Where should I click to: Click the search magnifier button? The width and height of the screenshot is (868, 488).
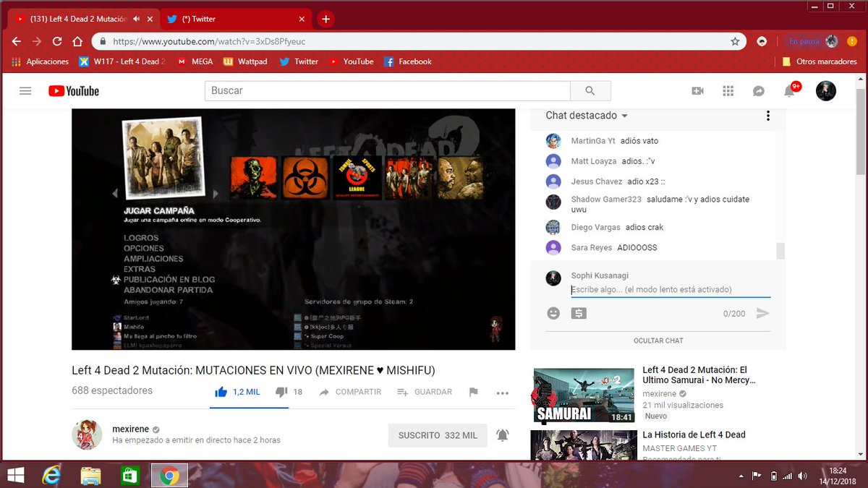point(590,91)
